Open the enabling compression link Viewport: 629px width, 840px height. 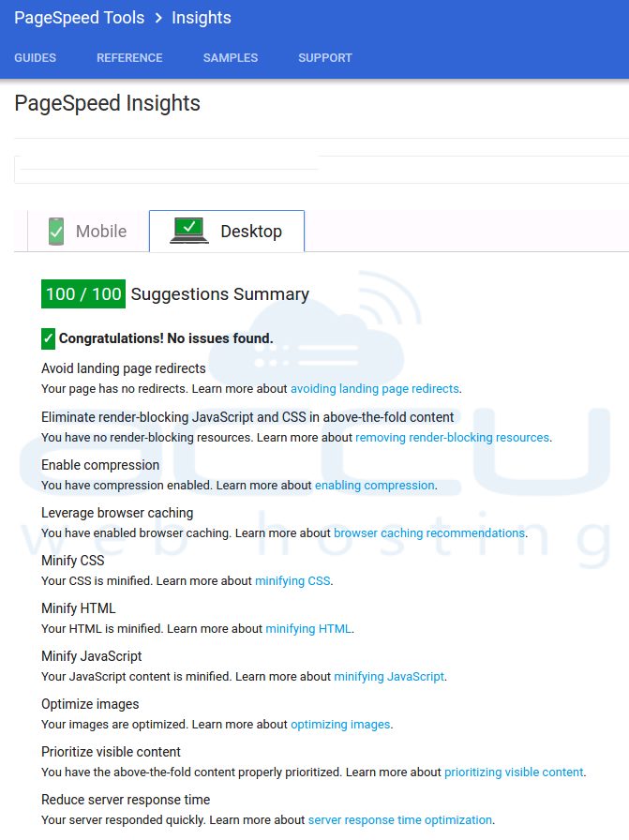(375, 486)
